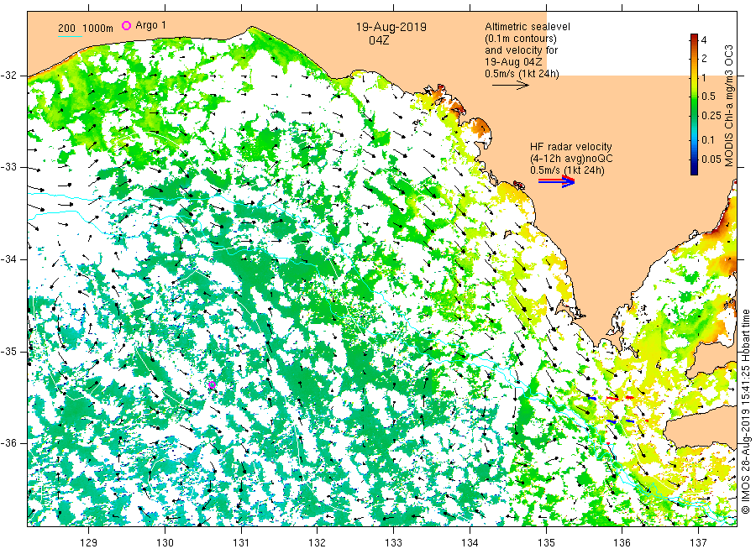Click latitude axis label -35
The image size is (756, 554).
(x=9, y=351)
